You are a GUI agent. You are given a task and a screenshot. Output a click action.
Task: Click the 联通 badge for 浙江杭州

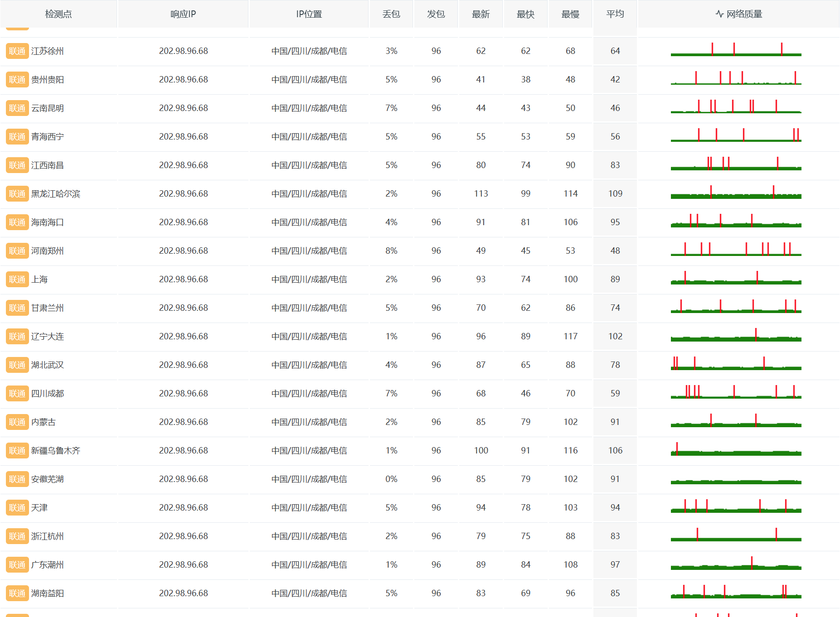tap(17, 536)
